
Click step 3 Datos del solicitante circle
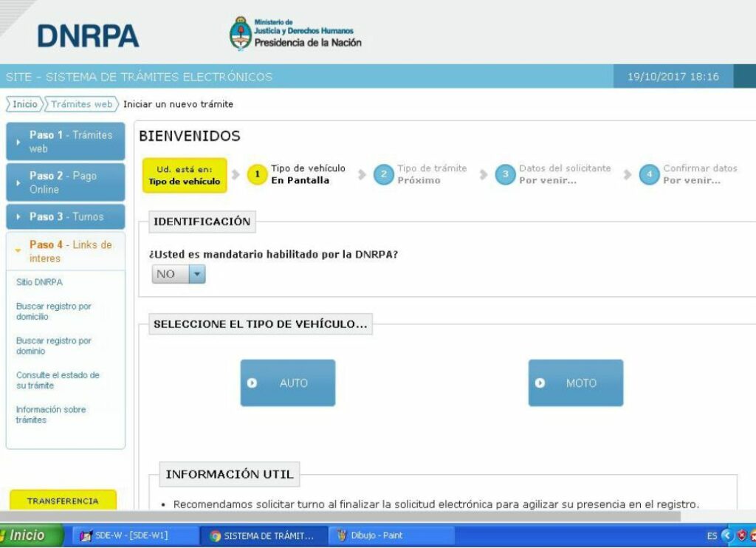coord(505,174)
